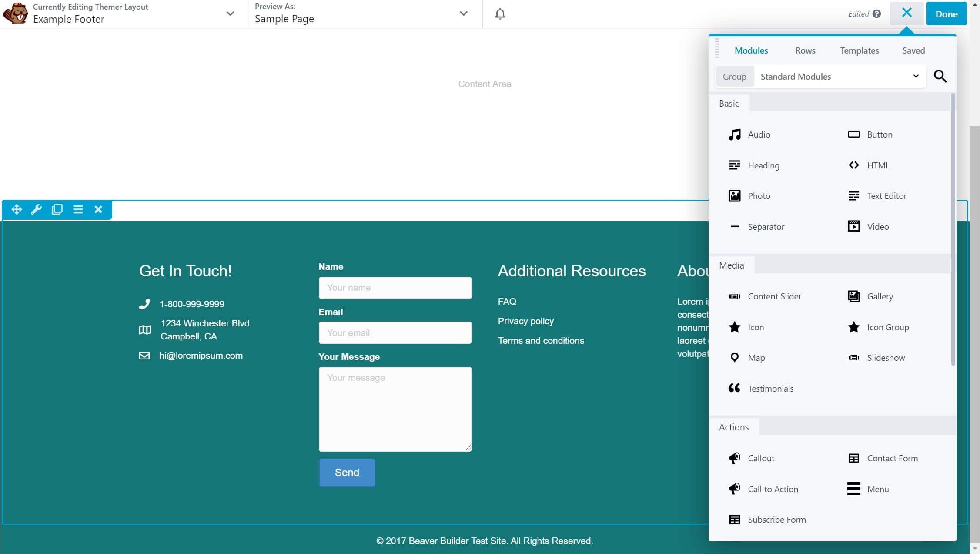The image size is (980, 554).
Task: Select the Content Slider module
Action: pos(774,296)
